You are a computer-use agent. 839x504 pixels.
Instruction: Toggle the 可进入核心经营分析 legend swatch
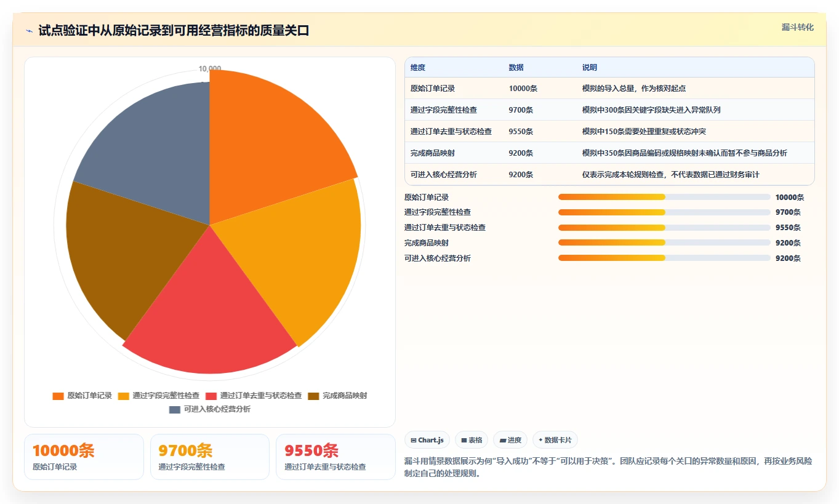point(174,409)
